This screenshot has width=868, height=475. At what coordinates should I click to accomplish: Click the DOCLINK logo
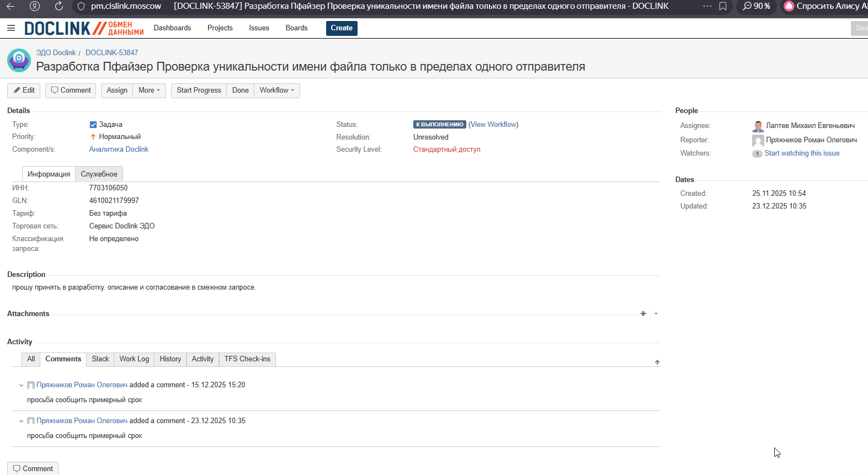(x=84, y=28)
